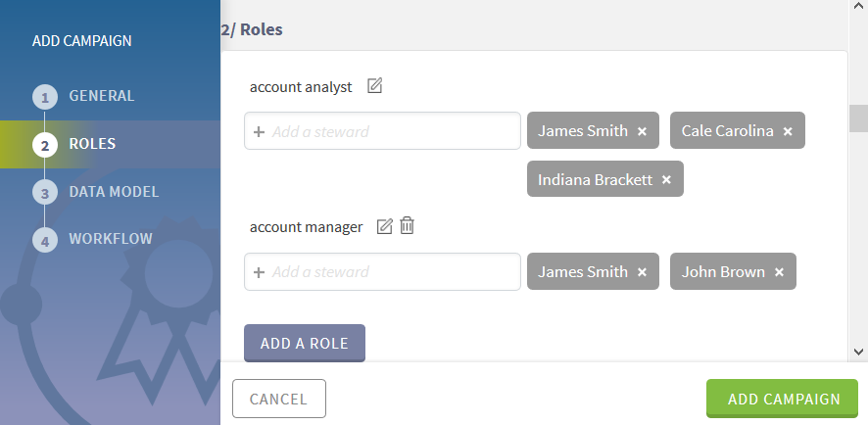The image size is (868, 425).
Task: Edit the account manager role name
Action: tap(385, 226)
